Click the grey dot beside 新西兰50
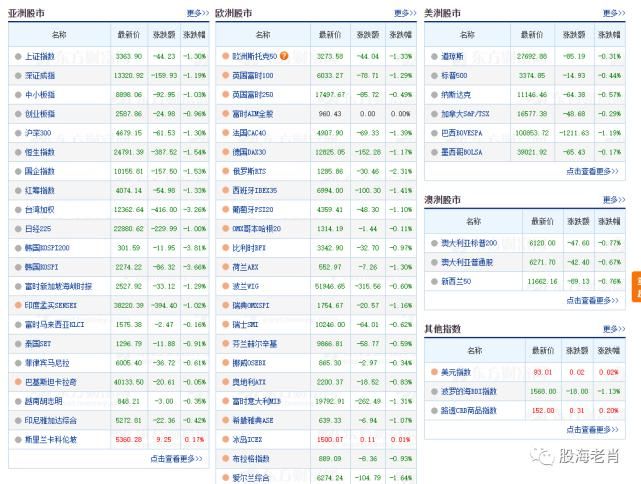 tap(434, 281)
